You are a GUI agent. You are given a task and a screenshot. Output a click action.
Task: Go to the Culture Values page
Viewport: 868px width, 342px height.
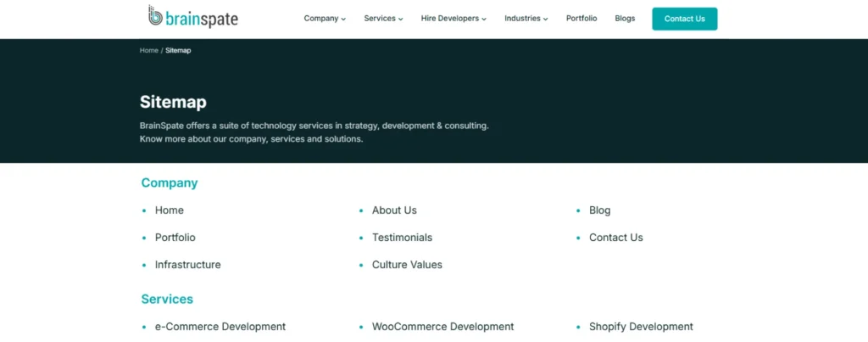pyautogui.click(x=407, y=265)
